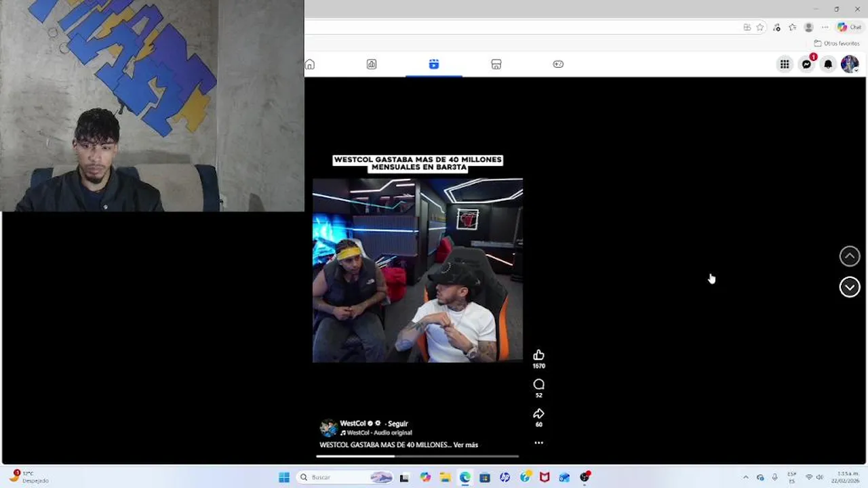This screenshot has width=868, height=488.
Task: Click Seguir to follow WestCol
Action: pyautogui.click(x=398, y=424)
